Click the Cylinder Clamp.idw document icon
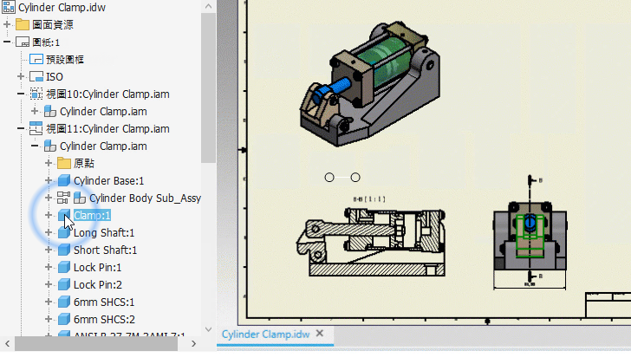Viewport: 631px width, 364px height. [x=9, y=7]
